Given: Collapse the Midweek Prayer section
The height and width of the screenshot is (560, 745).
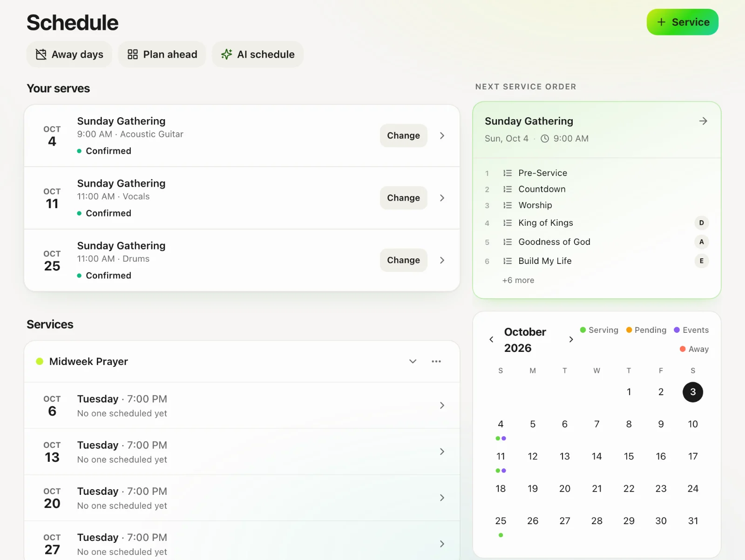Looking at the screenshot, I should (413, 361).
